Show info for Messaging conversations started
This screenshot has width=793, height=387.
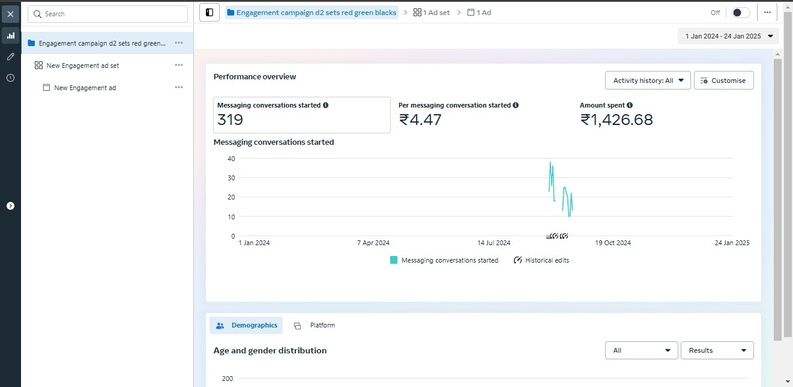click(326, 105)
